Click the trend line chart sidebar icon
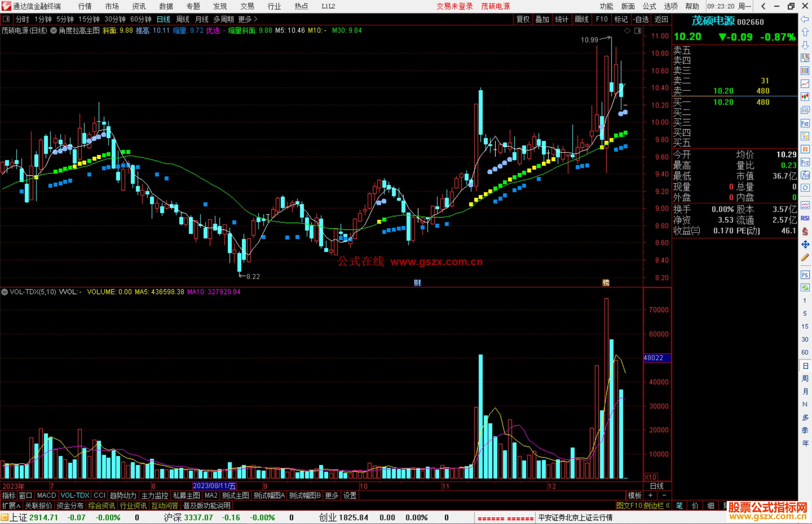 tap(805, 84)
